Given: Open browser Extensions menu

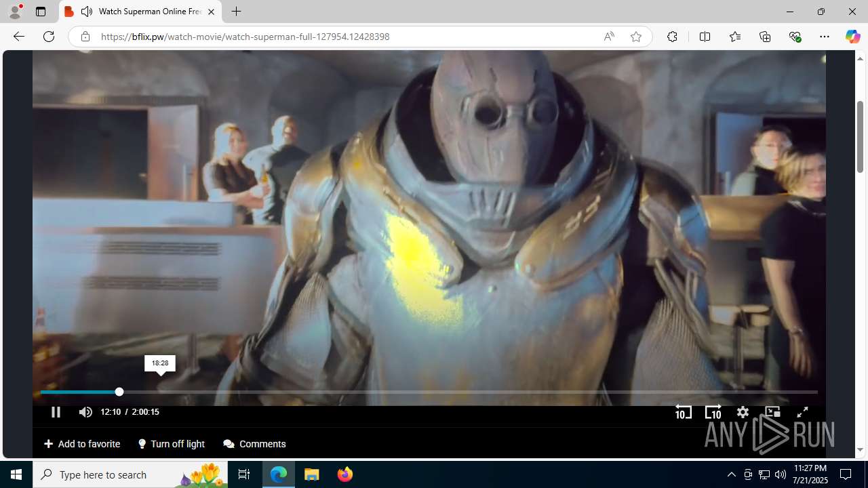Looking at the screenshot, I should click(672, 37).
